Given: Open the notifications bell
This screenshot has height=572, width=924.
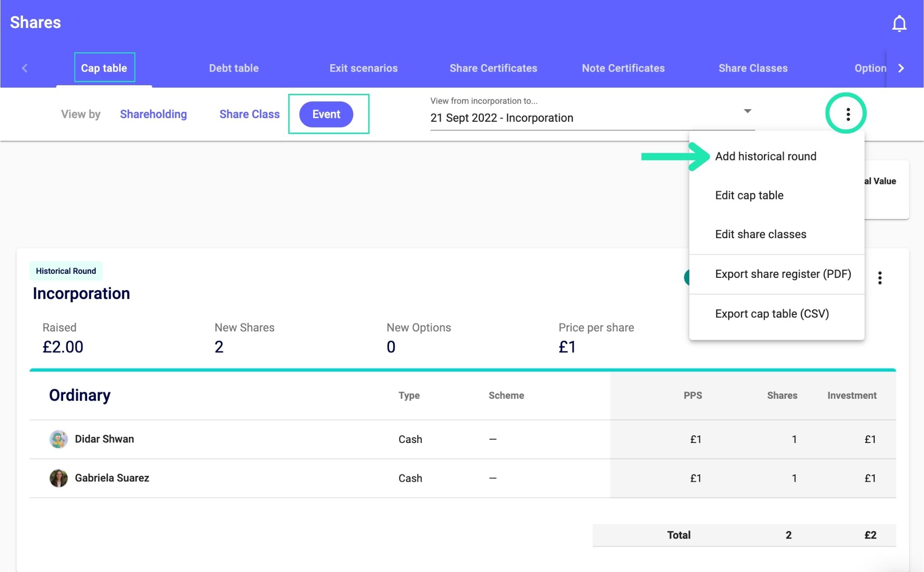Looking at the screenshot, I should point(899,23).
